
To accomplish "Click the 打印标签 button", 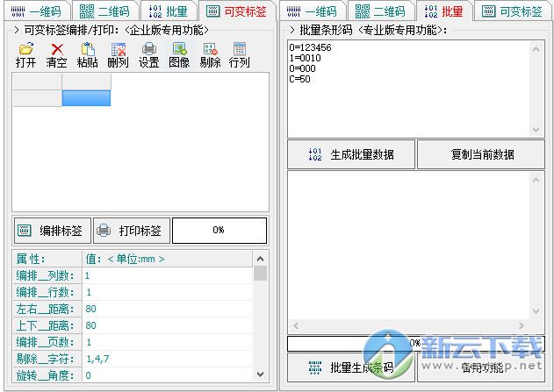I will click(132, 231).
